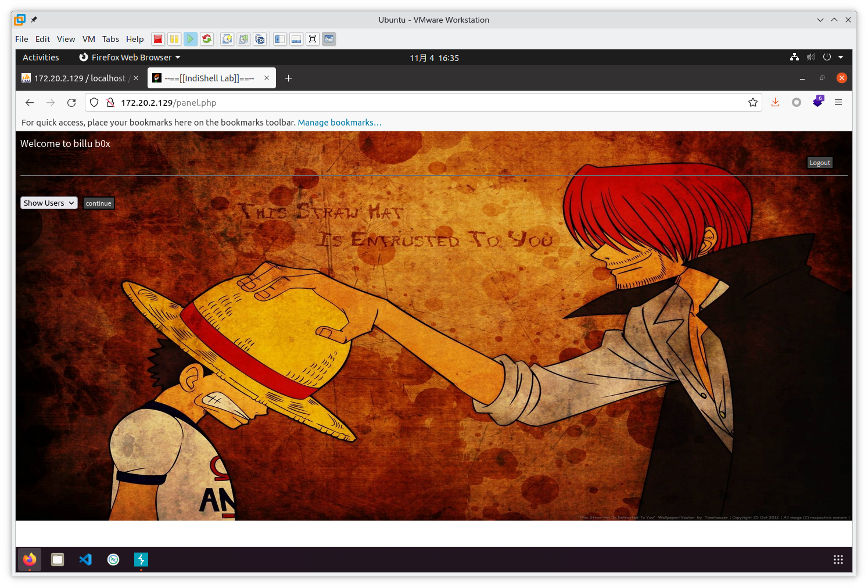This screenshot has width=868, height=588.
Task: Click the network status icon in top bar
Action: (x=794, y=58)
